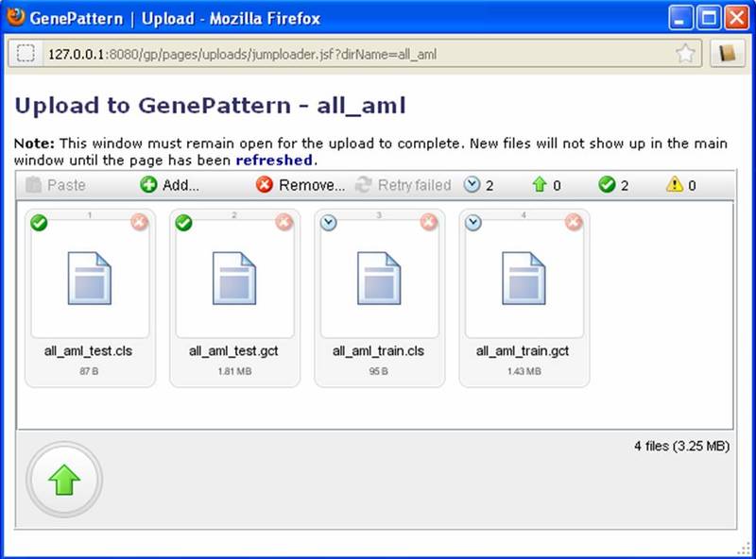Viewport: 756px width, 559px height.
Task: Minimize the Firefox window
Action: coord(680,18)
